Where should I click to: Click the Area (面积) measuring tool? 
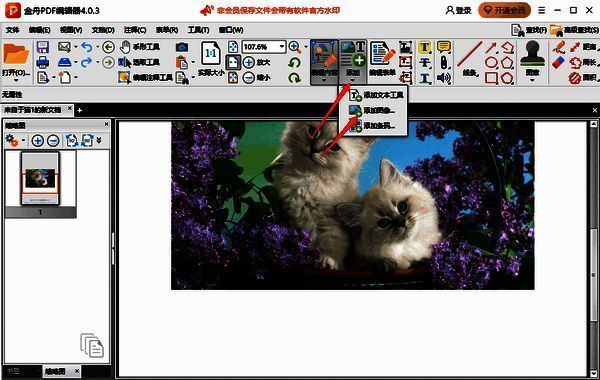pos(583,78)
